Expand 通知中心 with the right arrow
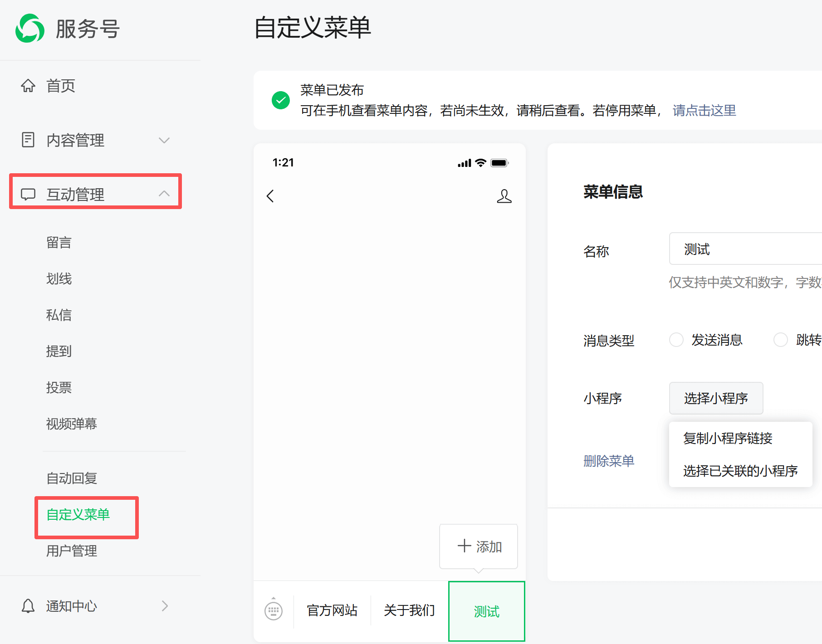 pyautogui.click(x=165, y=606)
